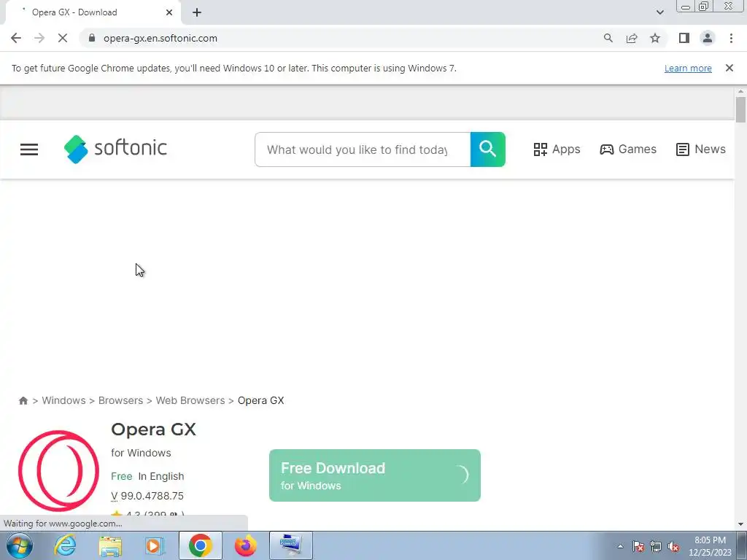747x560 pixels.
Task: Open the Apps section
Action: [557, 149]
